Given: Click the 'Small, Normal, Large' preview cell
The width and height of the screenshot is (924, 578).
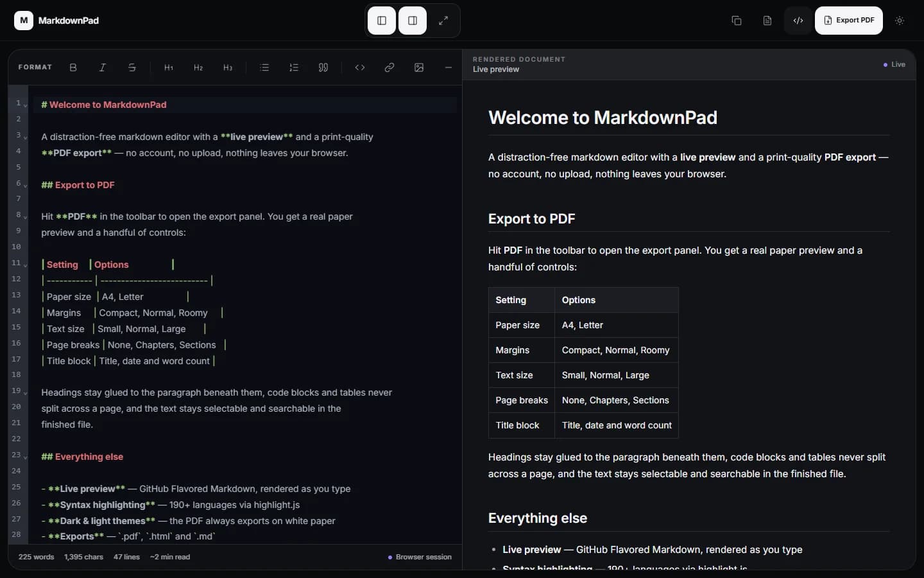Looking at the screenshot, I should pos(617,375).
